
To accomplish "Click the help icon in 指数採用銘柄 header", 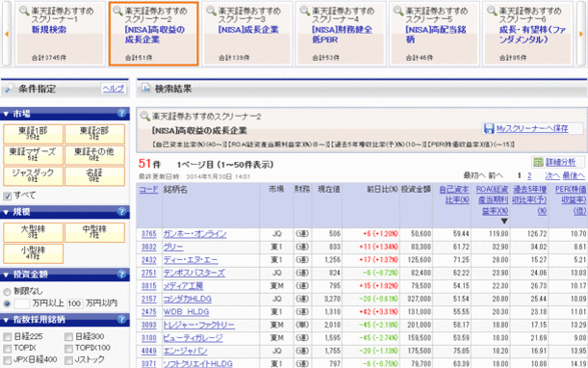I will 121,319.
